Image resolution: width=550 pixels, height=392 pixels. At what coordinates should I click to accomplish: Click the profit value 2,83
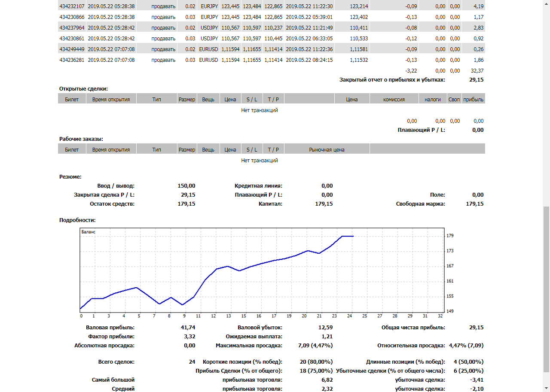[478, 28]
